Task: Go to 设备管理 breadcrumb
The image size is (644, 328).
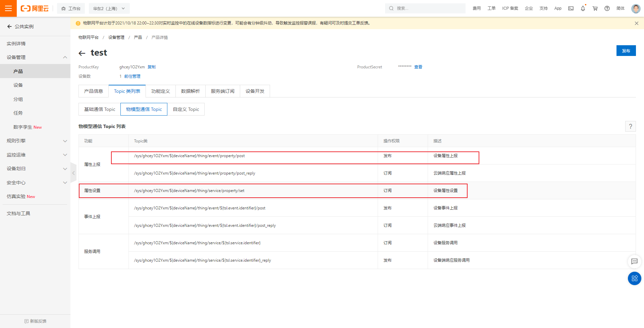Action: [x=116, y=38]
